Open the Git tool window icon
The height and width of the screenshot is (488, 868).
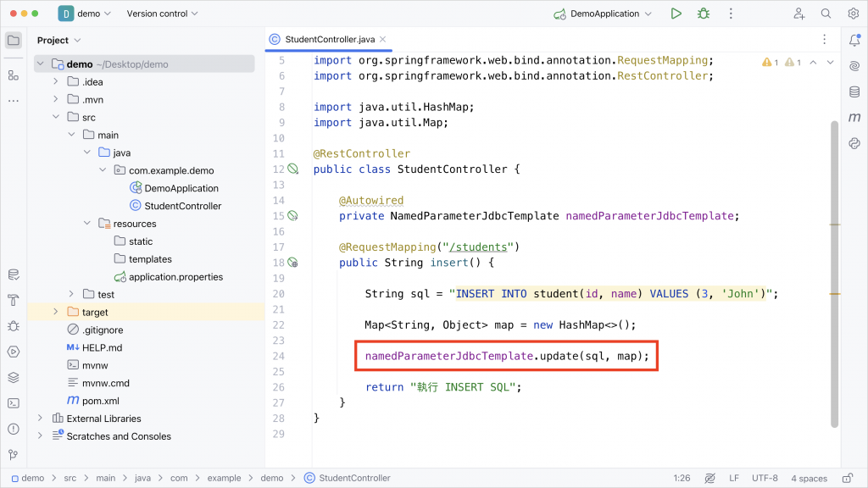pyautogui.click(x=14, y=455)
